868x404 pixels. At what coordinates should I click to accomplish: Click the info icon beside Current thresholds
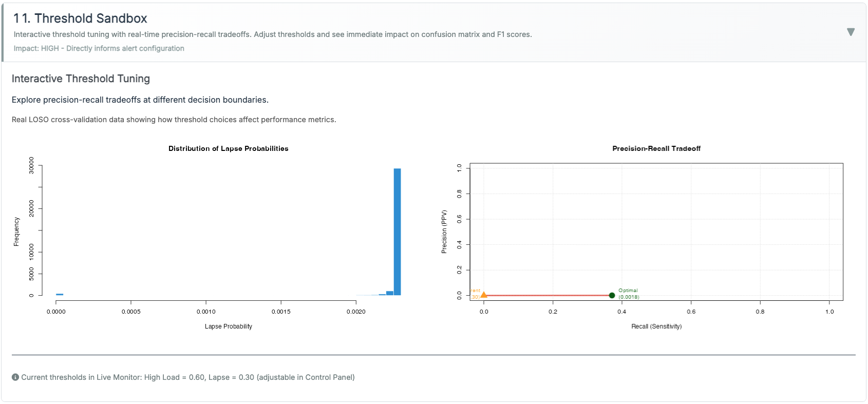point(15,377)
